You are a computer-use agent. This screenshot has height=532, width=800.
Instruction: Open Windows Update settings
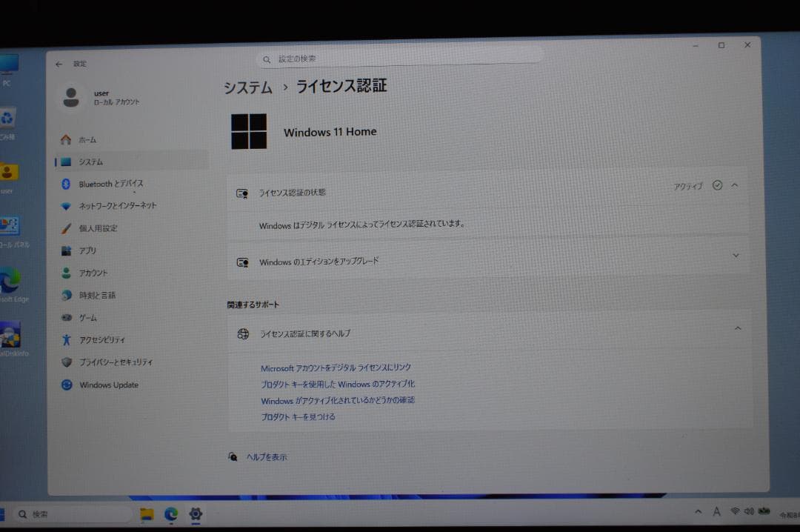[131, 385]
